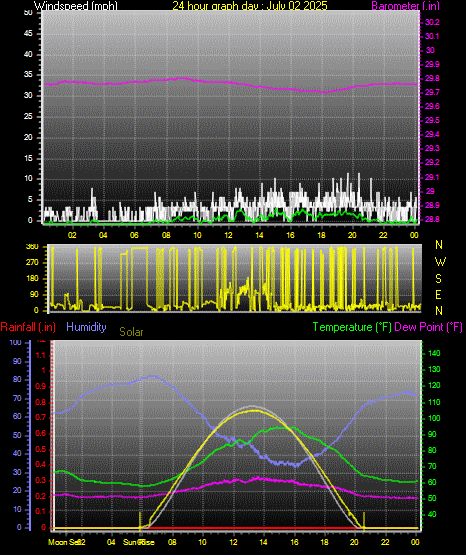Image resolution: width=466 pixels, height=555 pixels.
Task: Click the magenta Dew Point (°F) label
Action: point(428,327)
